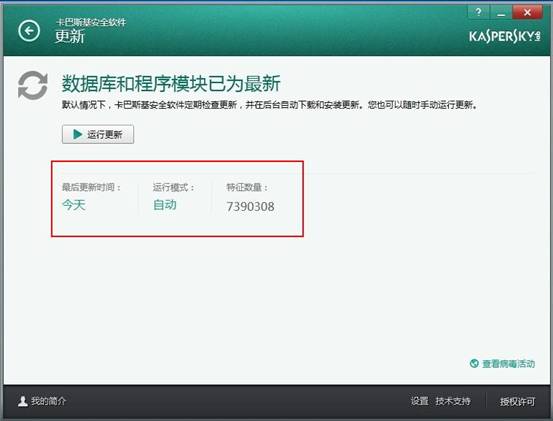
Task: Click the 最后更新时间 label
Action: (x=91, y=187)
